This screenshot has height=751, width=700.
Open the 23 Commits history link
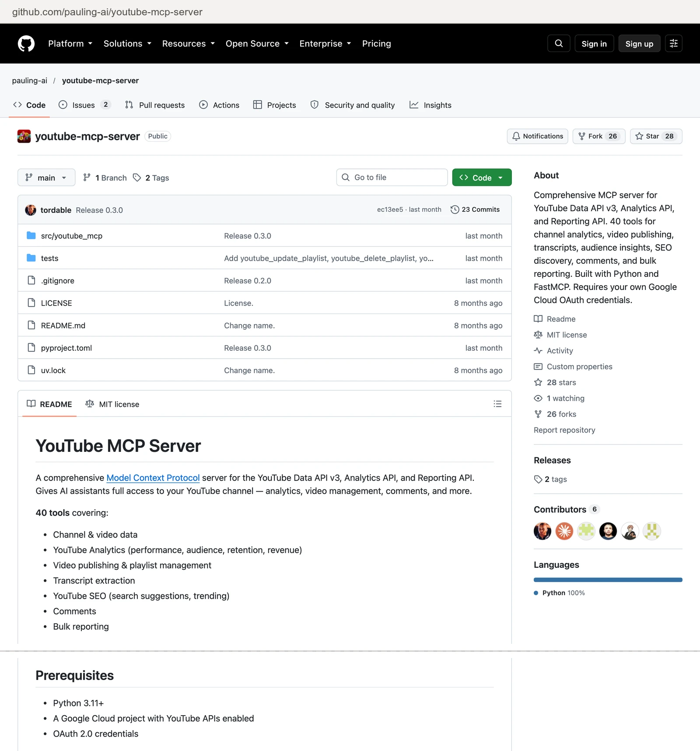tap(475, 210)
